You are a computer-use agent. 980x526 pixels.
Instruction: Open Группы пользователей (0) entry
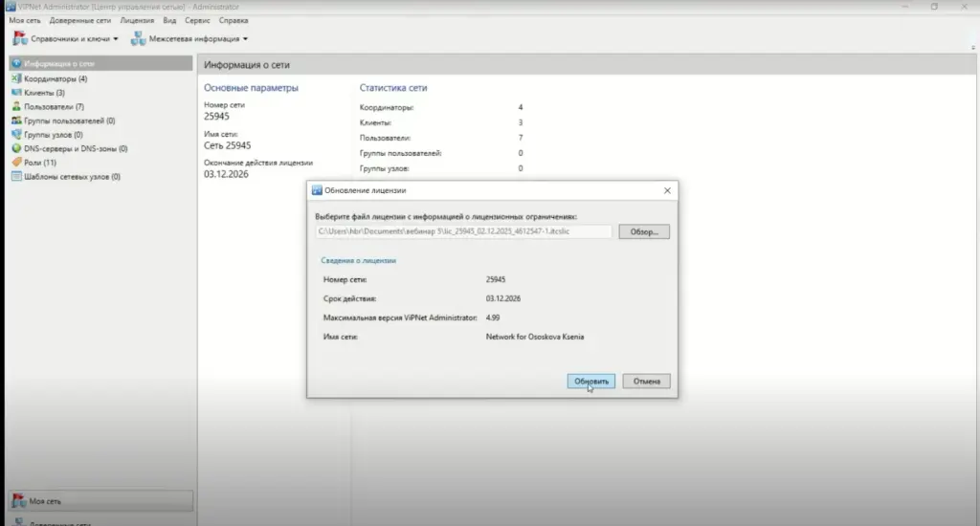coord(69,121)
